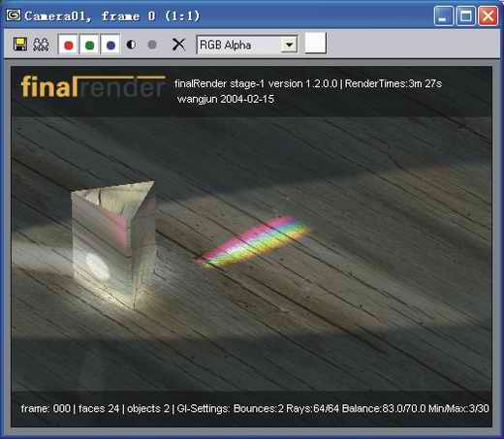Minimize the Camera01 render window
The width and height of the screenshot is (504, 439).
pyautogui.click(x=444, y=16)
